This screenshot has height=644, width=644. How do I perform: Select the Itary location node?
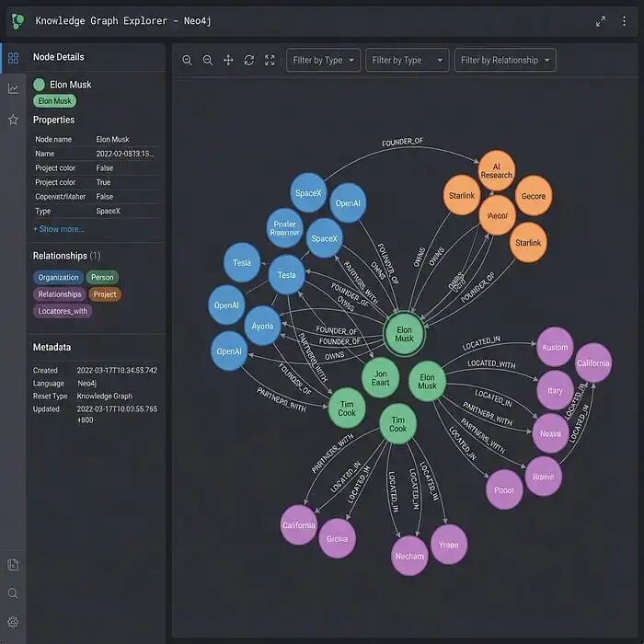pos(555,390)
